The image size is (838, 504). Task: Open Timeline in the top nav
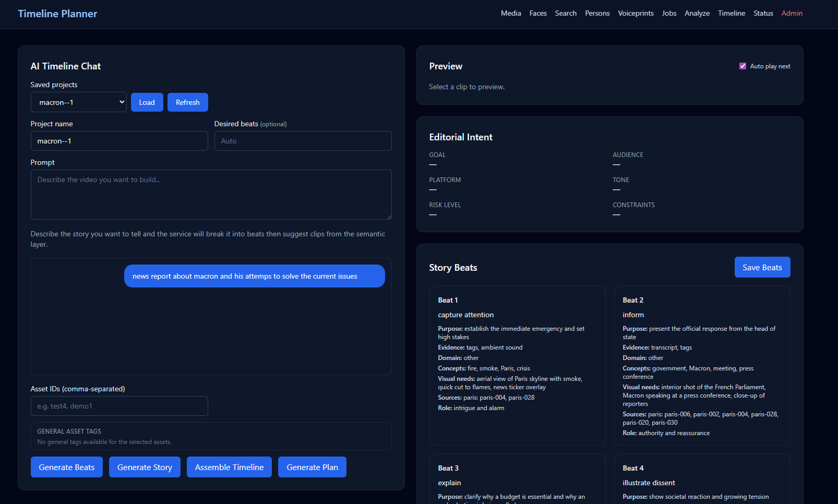click(x=731, y=13)
